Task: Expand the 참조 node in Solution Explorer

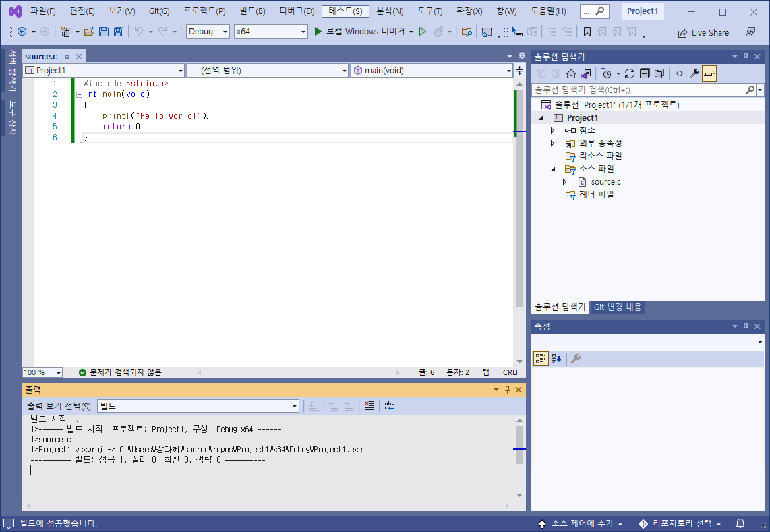Action: click(552, 131)
